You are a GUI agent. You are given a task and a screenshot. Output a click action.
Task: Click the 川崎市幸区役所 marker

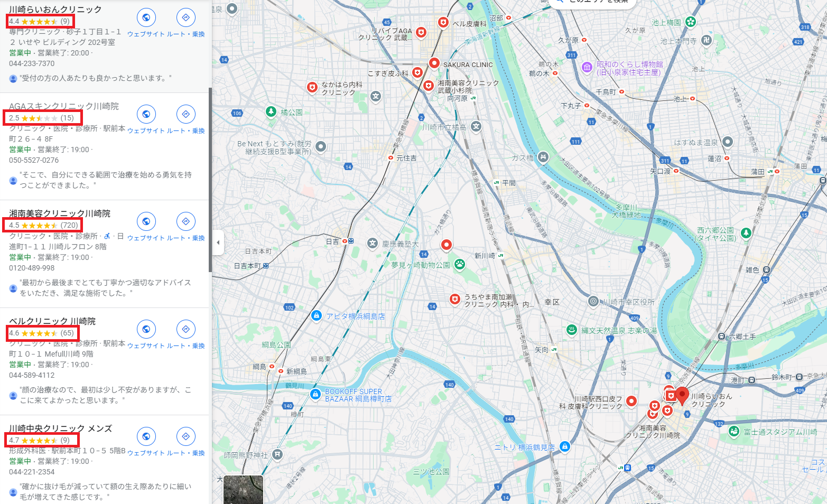tap(593, 302)
